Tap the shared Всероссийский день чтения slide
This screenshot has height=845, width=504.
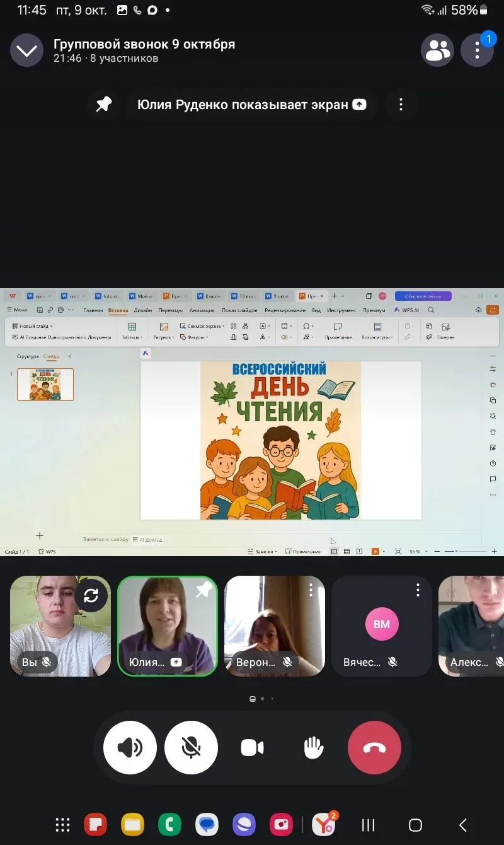click(x=280, y=440)
